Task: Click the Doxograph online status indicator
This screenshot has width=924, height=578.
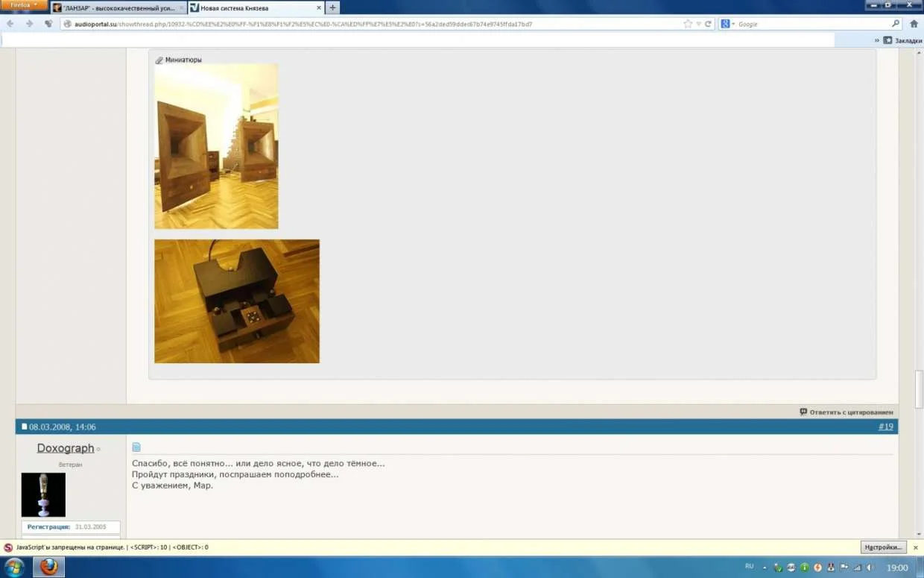Action: (98, 450)
